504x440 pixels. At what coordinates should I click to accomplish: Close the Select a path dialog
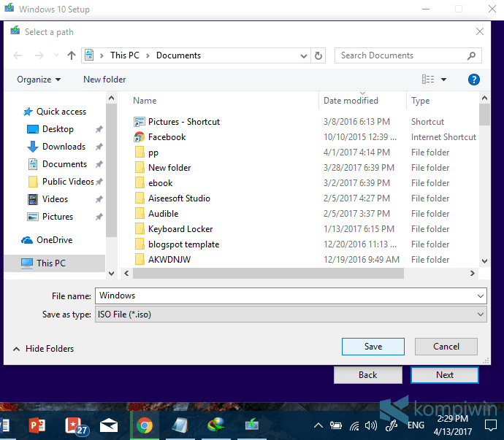480,31
